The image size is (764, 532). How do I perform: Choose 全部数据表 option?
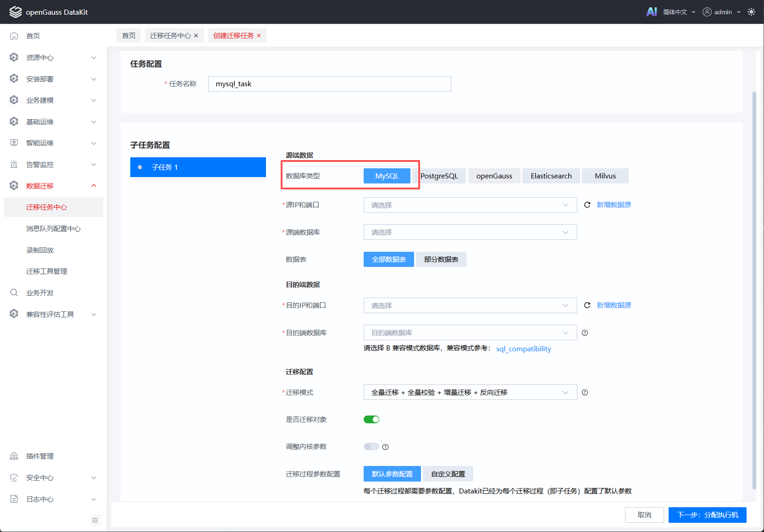coord(389,260)
